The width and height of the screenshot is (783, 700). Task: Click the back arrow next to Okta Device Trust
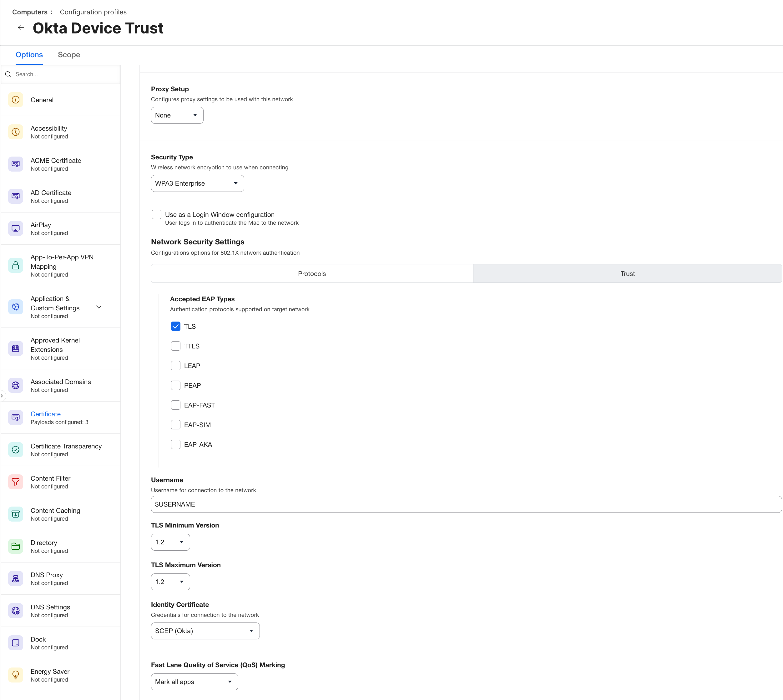click(21, 28)
